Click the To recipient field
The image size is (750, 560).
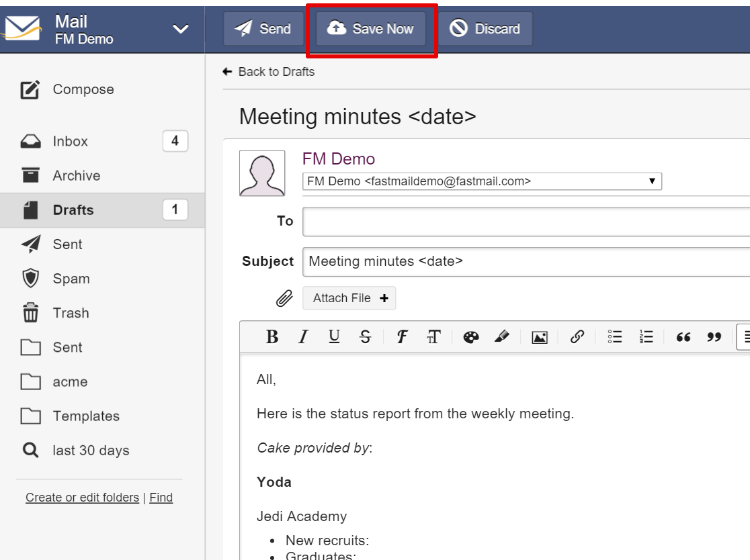click(x=526, y=222)
